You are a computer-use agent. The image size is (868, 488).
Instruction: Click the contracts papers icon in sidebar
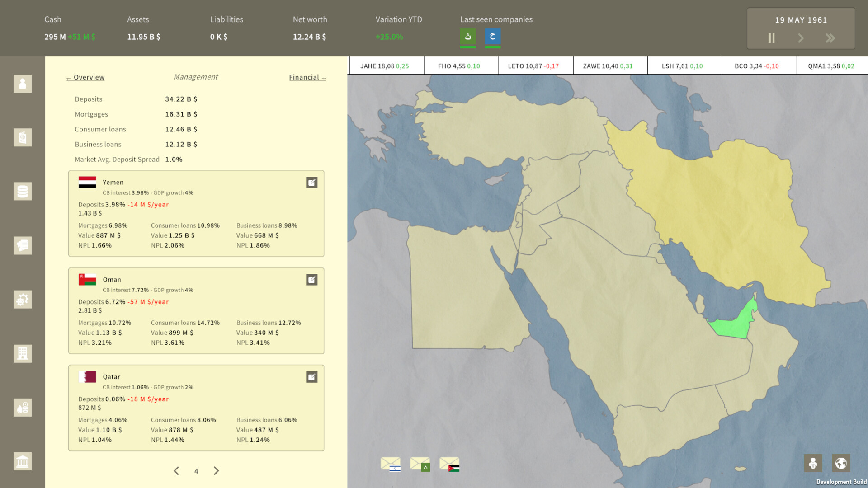click(x=22, y=245)
